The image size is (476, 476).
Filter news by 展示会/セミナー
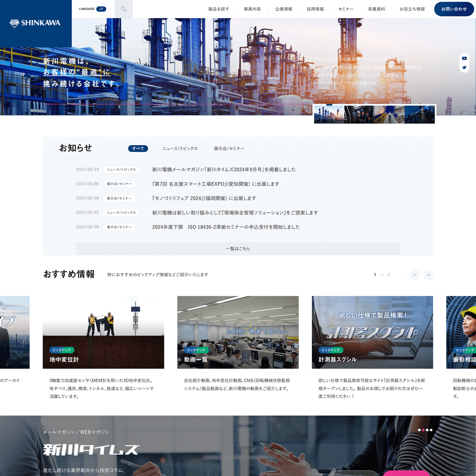click(x=229, y=149)
